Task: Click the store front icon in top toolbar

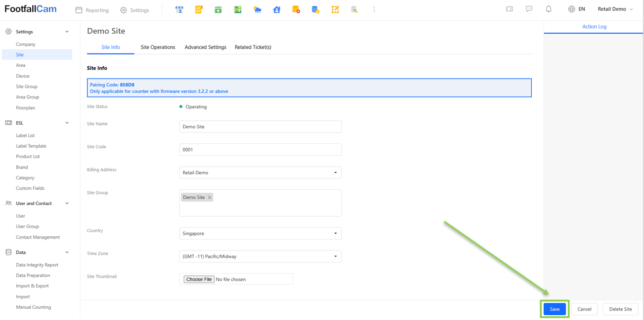Action: (x=179, y=9)
